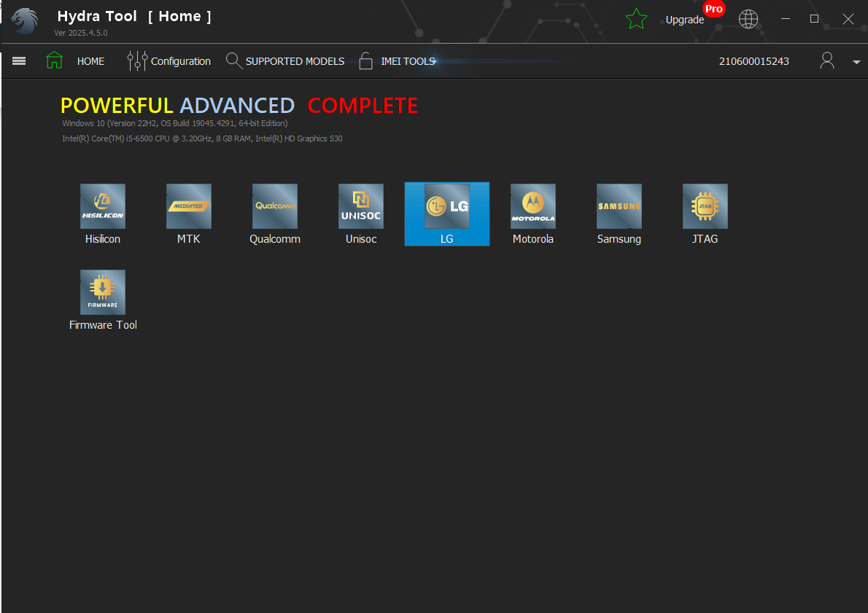The height and width of the screenshot is (613, 868).
Task: Open the Configuration menu
Action: (169, 61)
